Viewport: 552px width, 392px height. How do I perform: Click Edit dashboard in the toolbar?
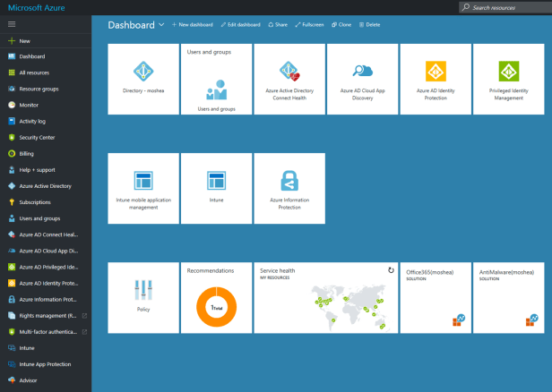240,25
